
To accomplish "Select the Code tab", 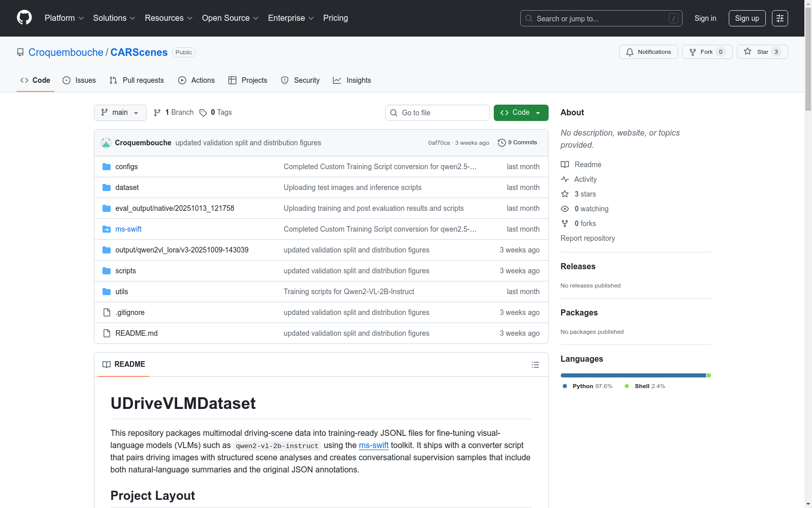I will click(x=35, y=80).
